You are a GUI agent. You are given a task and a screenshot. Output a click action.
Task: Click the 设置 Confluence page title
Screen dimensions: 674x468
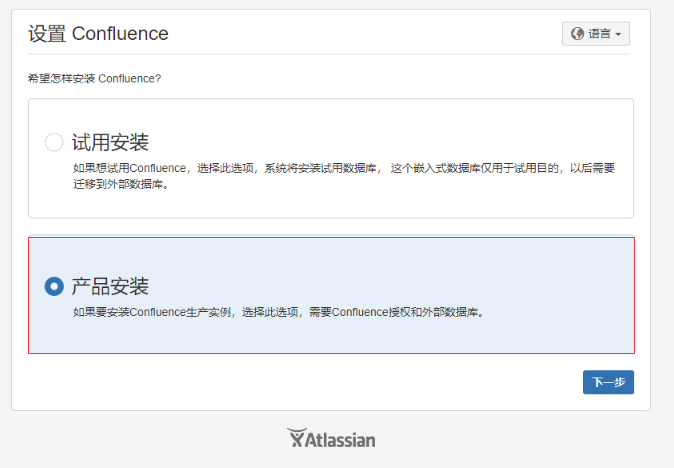(98, 34)
